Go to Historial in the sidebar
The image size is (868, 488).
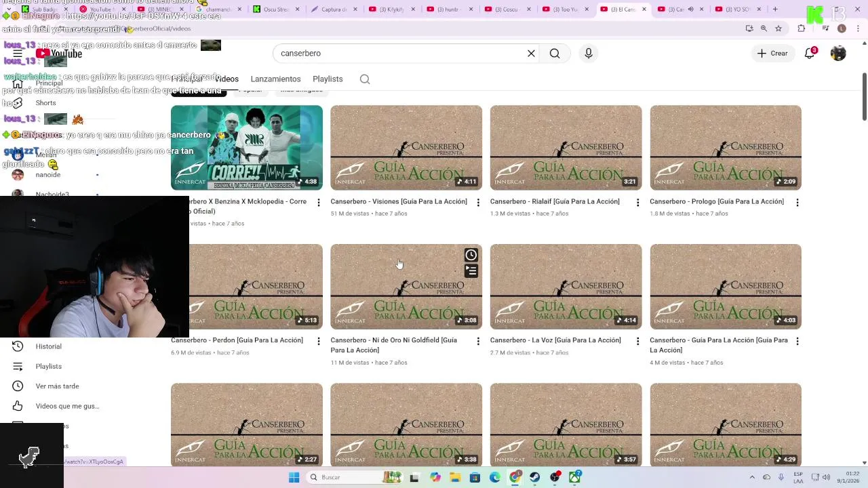49,346
